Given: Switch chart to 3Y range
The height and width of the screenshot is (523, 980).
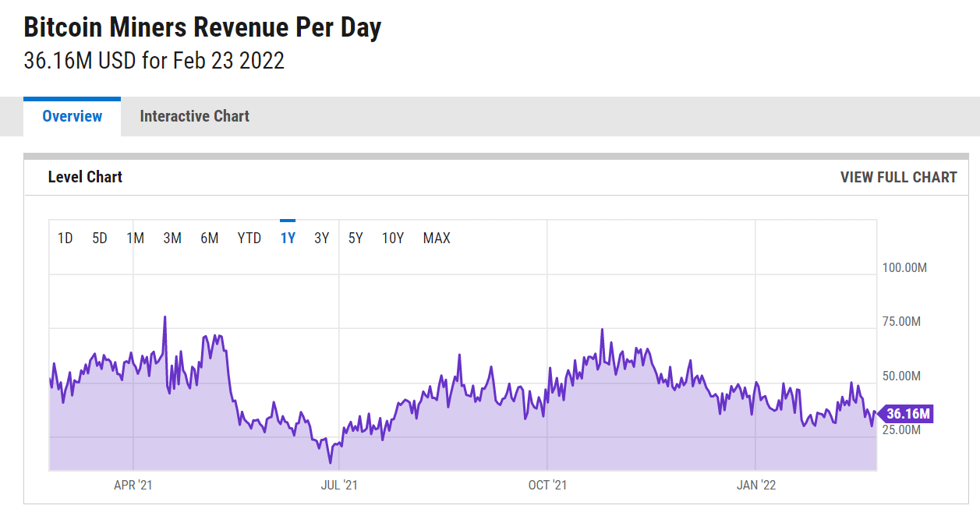Looking at the screenshot, I should [x=321, y=239].
